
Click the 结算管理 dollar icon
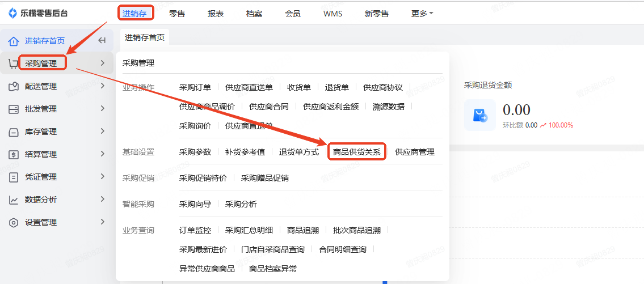coord(14,154)
